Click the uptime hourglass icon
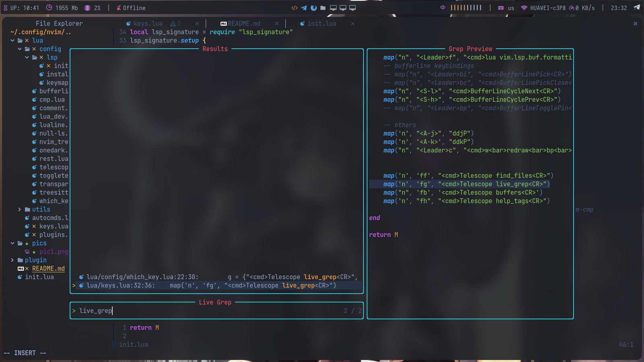 [x=6, y=8]
